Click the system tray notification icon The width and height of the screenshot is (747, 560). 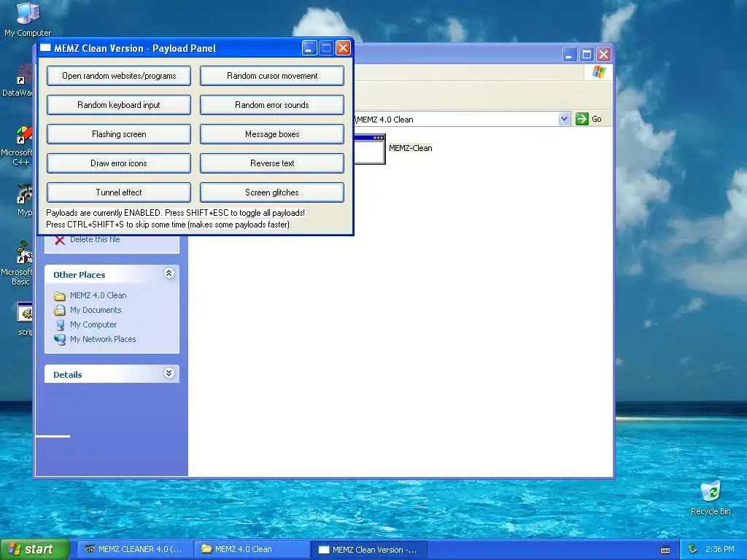[693, 549]
